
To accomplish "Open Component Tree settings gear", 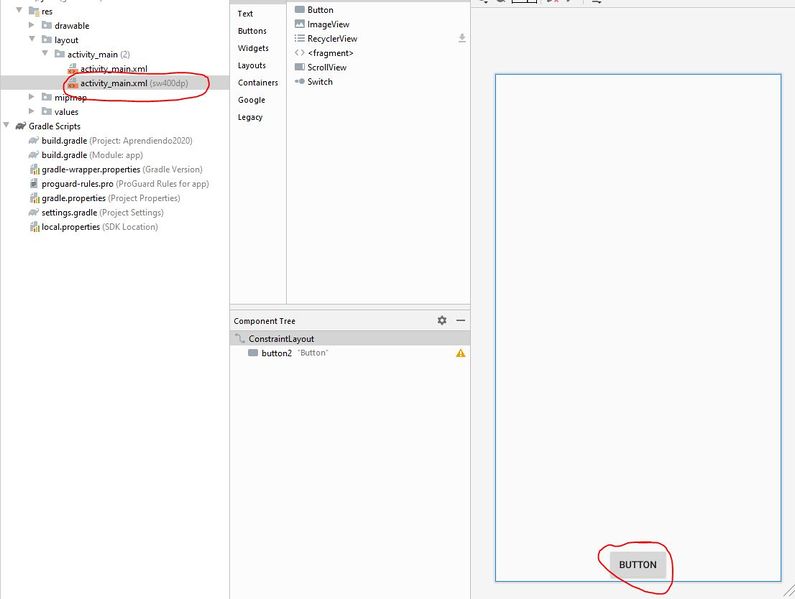I will (442, 320).
